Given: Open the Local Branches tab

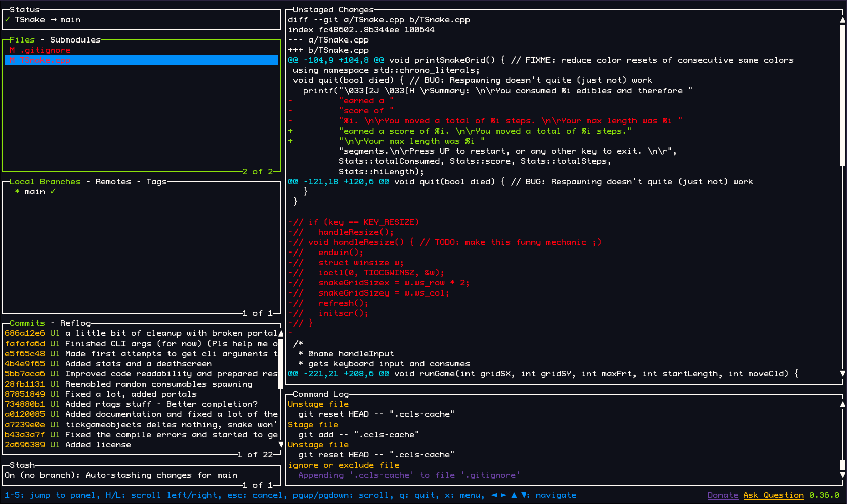Looking at the screenshot, I should (45, 182).
